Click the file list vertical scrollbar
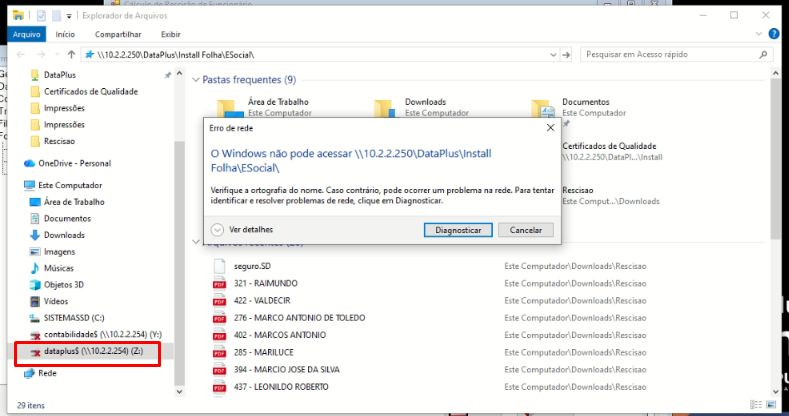 coord(775,158)
